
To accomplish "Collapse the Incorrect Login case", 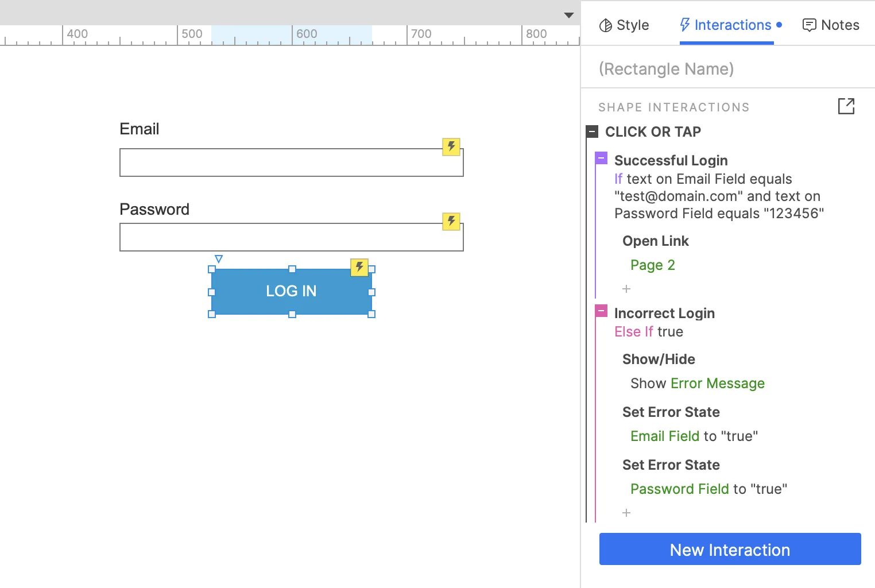I will [x=601, y=311].
